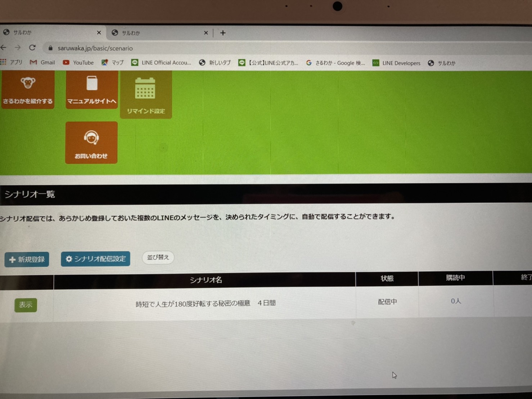Open 【公式】LINE公式アカ bookmark

click(x=268, y=63)
